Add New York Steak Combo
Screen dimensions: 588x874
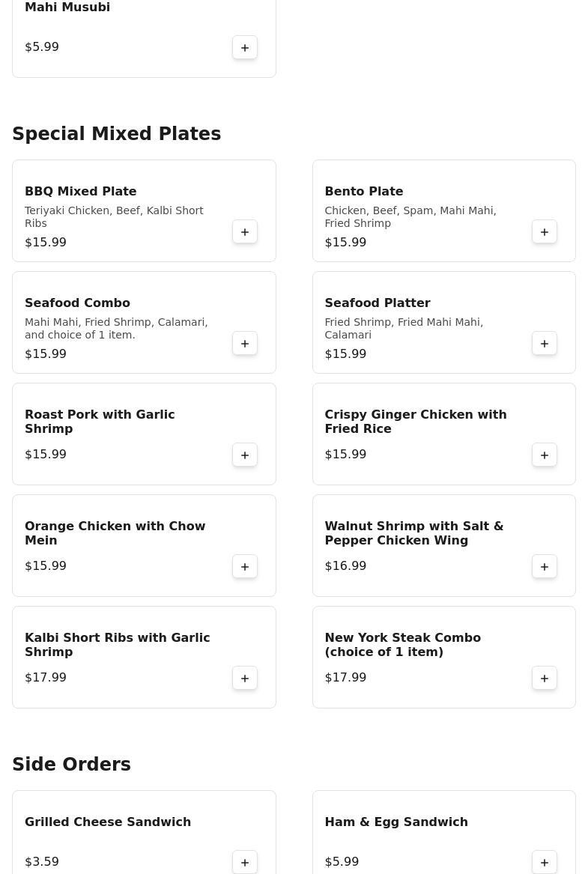545,679
